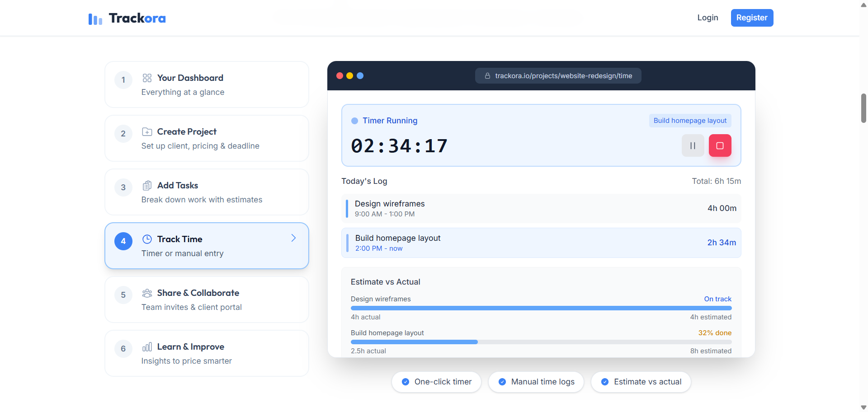Click the Build homepage layout tag
The height and width of the screenshot is (412, 868).
(690, 120)
